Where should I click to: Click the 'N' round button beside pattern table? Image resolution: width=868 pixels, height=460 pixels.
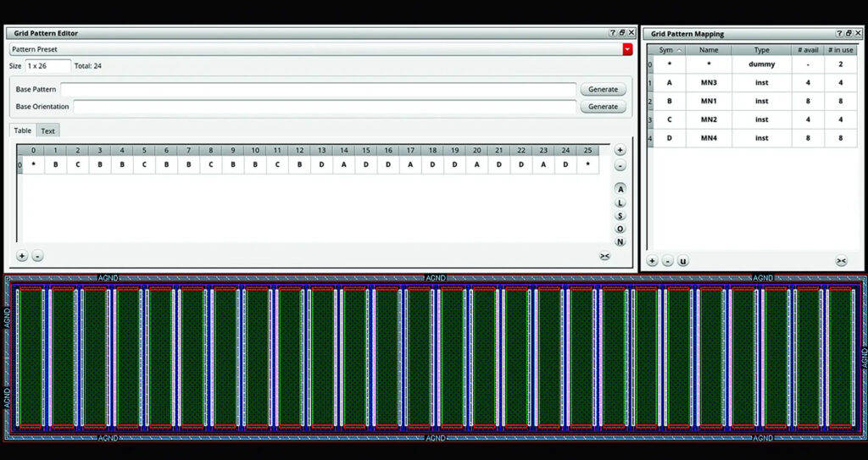pos(620,242)
